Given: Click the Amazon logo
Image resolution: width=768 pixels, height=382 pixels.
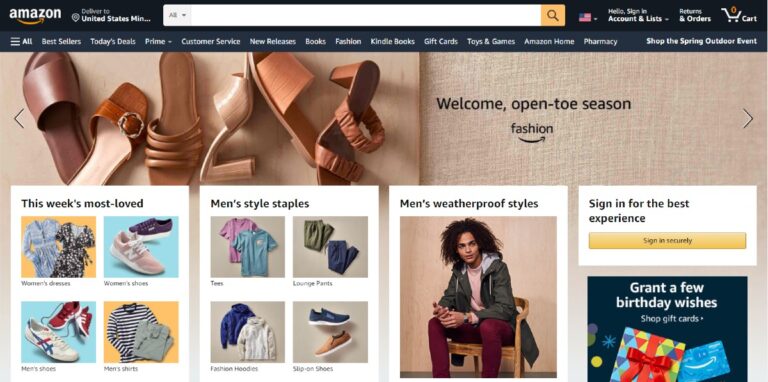Looking at the screenshot, I should click(35, 16).
